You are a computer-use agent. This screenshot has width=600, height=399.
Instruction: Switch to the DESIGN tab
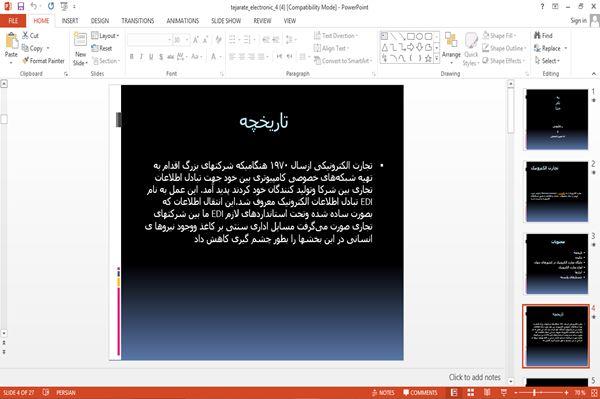point(99,21)
